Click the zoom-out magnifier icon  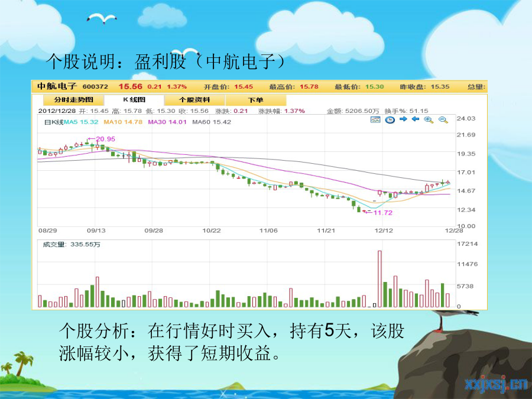443,120
